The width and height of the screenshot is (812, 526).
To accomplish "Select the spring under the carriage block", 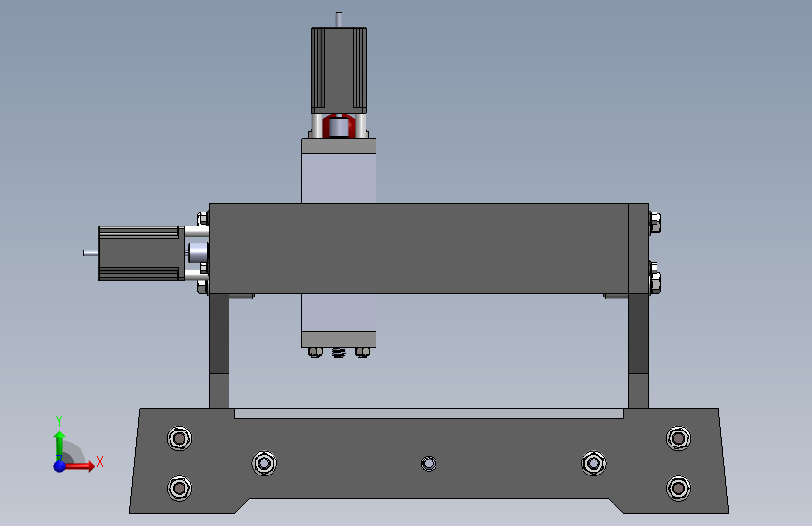I will [x=338, y=353].
